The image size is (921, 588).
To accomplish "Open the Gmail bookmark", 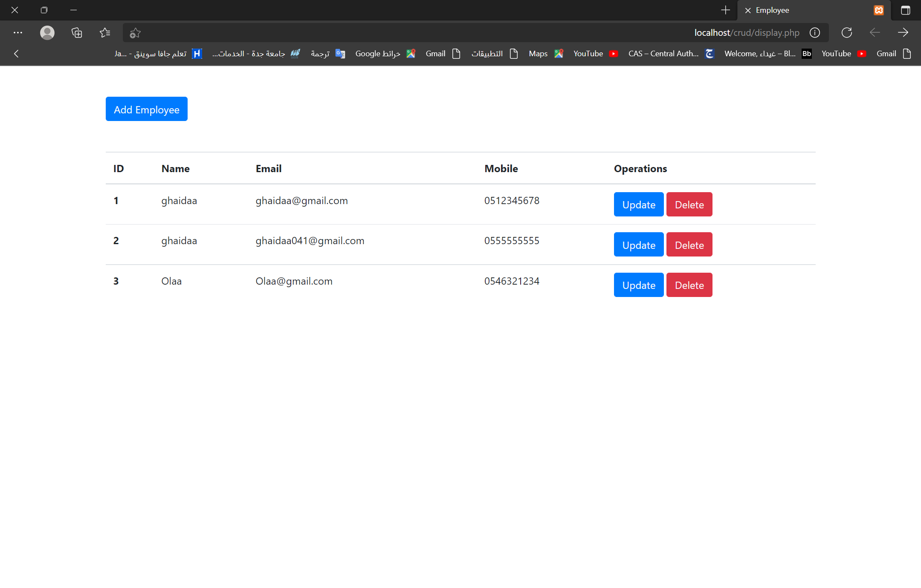I will click(x=435, y=53).
